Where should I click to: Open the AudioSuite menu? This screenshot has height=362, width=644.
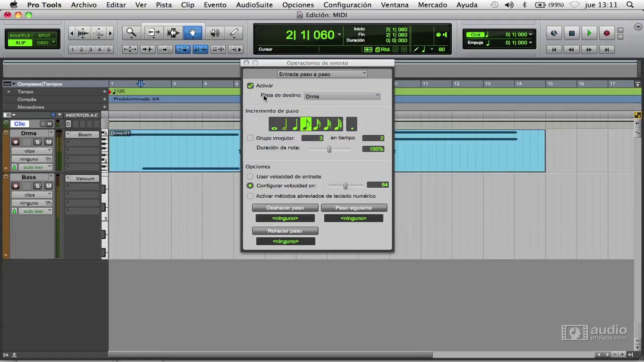click(x=254, y=5)
